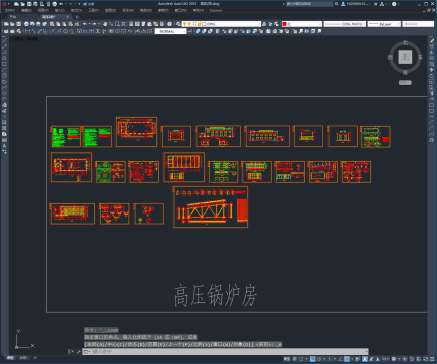Open the Layer Properties Manager icon
Screen dimensions: 437x364
tap(178, 24)
